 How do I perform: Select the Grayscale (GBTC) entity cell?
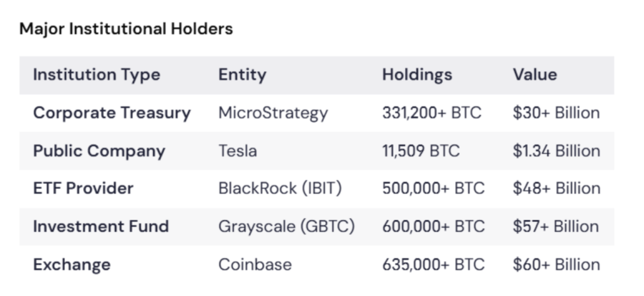click(x=286, y=226)
